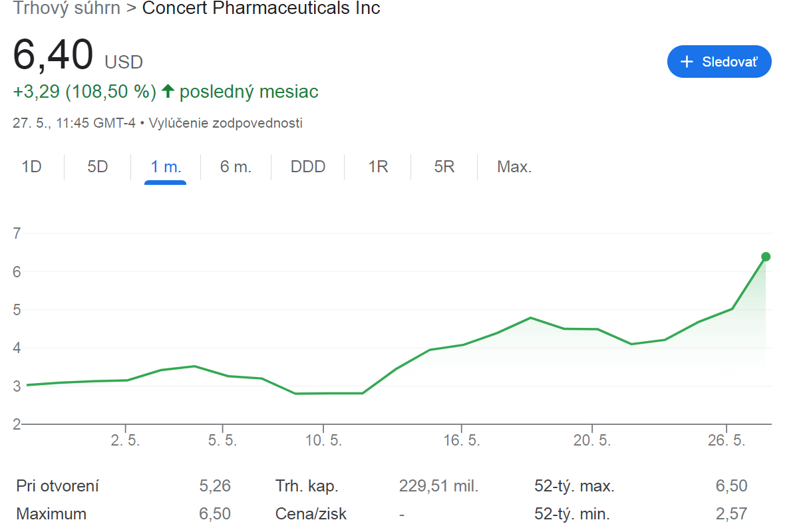
Task: Follow stock with Sledovať button
Action: pyautogui.click(x=719, y=62)
